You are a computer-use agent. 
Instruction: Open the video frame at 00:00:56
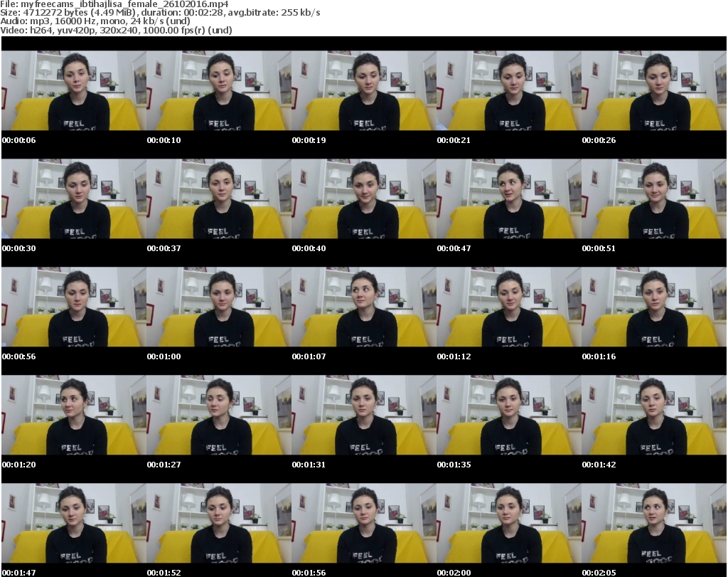(x=74, y=307)
